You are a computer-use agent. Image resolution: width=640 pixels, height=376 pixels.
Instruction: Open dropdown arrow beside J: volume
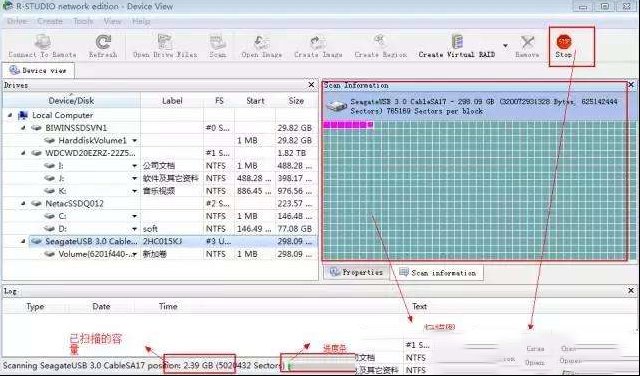[x=134, y=179]
